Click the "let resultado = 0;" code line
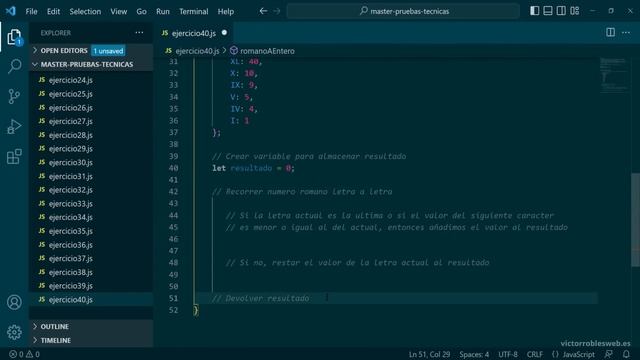The image size is (640, 360). 253,168
